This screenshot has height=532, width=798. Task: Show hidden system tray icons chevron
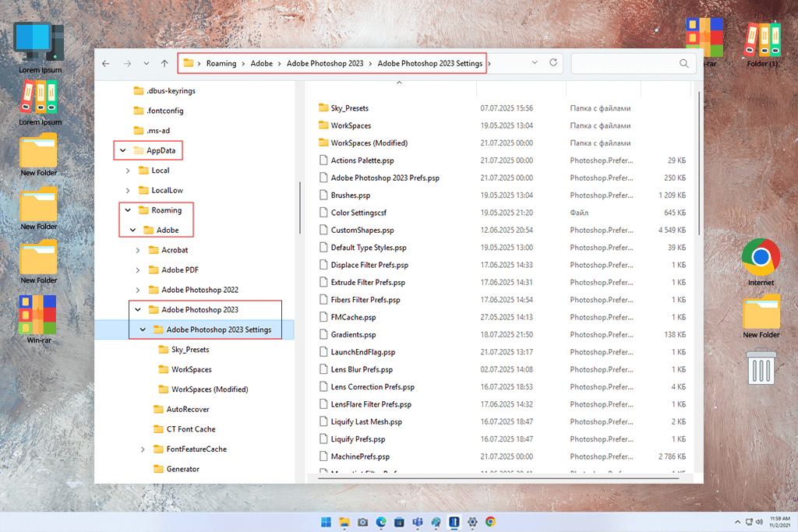point(737,522)
